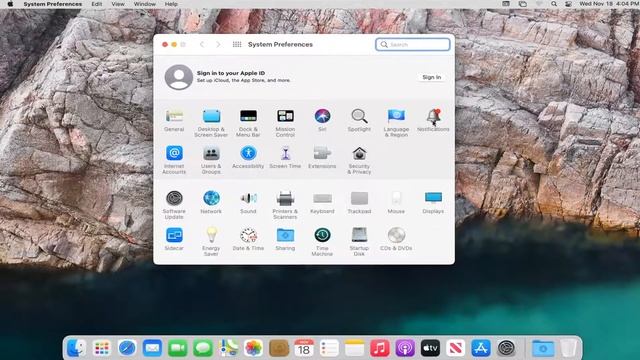This screenshot has height=360, width=640.
Task: Open Mission Control preferences
Action: coord(285,123)
